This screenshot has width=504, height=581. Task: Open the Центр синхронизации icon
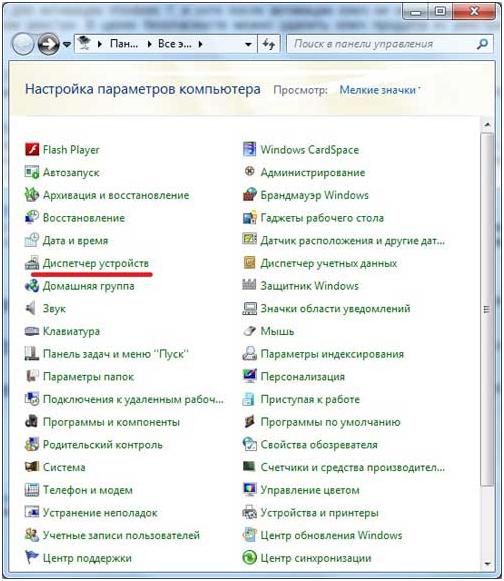[x=249, y=558]
